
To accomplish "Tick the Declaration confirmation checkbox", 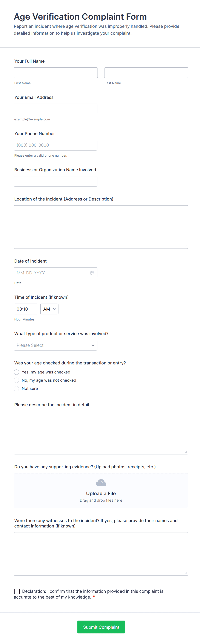I will pos(17,591).
